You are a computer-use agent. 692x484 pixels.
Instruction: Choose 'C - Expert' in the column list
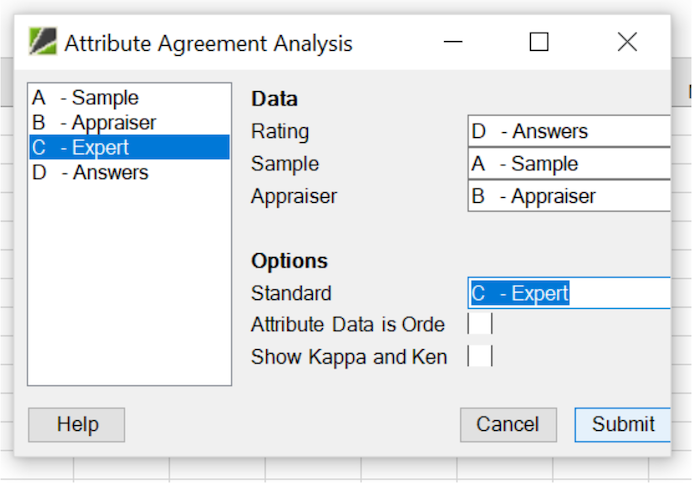(129, 147)
